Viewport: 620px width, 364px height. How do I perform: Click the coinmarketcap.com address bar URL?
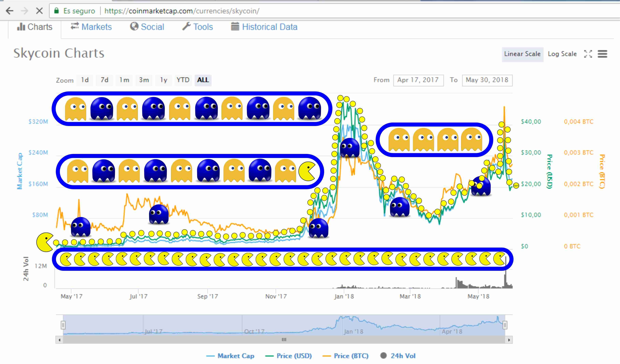(182, 11)
